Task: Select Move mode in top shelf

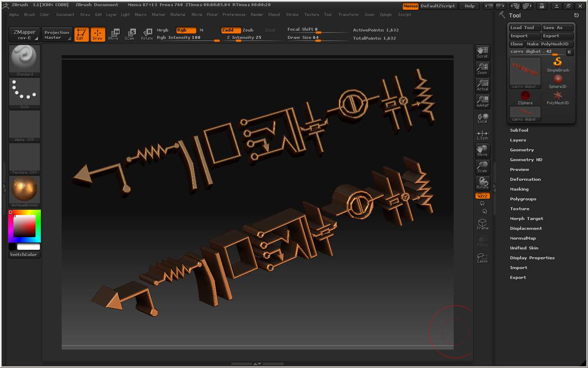Action: click(114, 34)
